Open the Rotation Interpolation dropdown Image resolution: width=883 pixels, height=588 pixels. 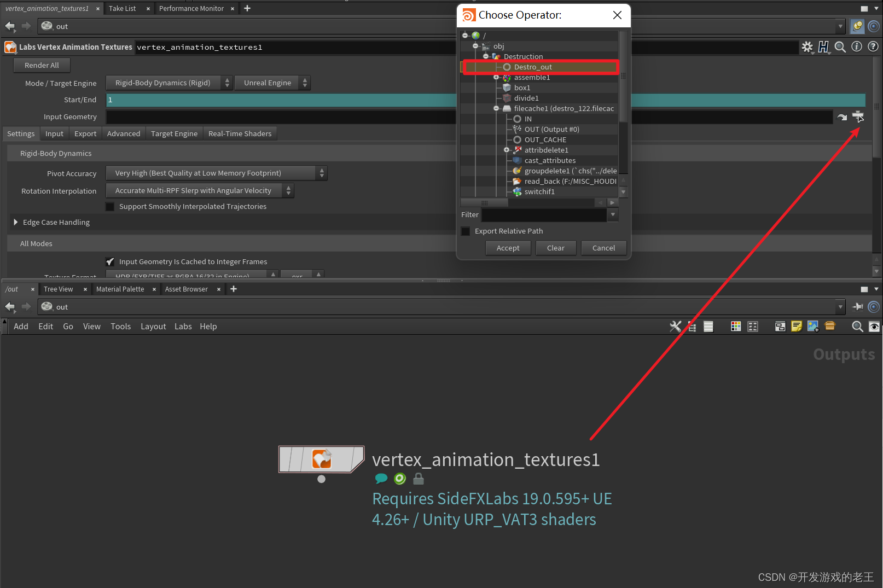tap(200, 190)
